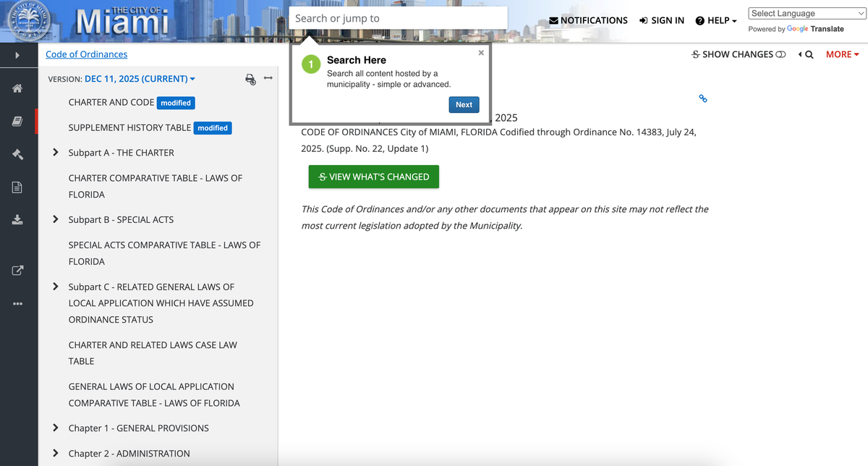
Task: Toggle SHOW CHANGES in the top toolbar
Action: pos(738,54)
